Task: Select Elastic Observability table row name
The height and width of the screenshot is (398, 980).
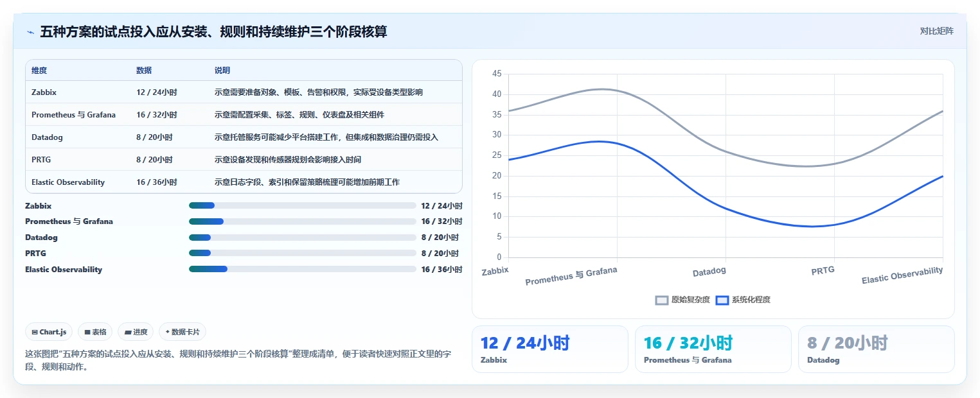Action: click(68, 182)
